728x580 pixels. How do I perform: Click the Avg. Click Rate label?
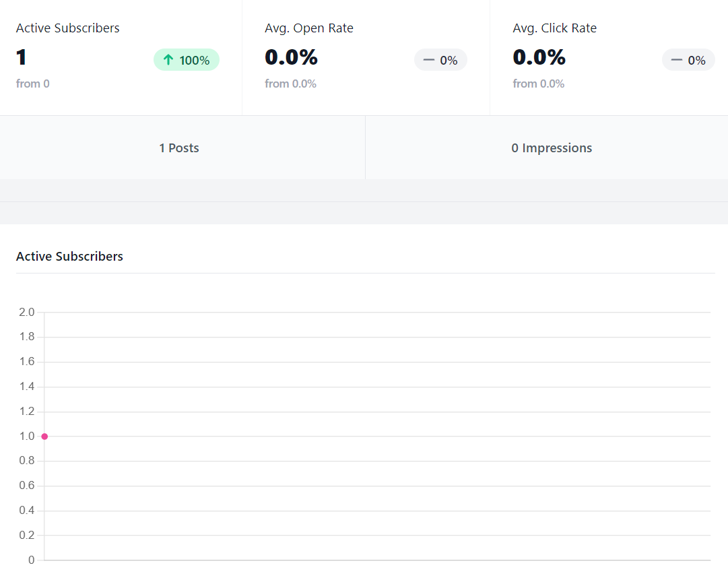[554, 28]
